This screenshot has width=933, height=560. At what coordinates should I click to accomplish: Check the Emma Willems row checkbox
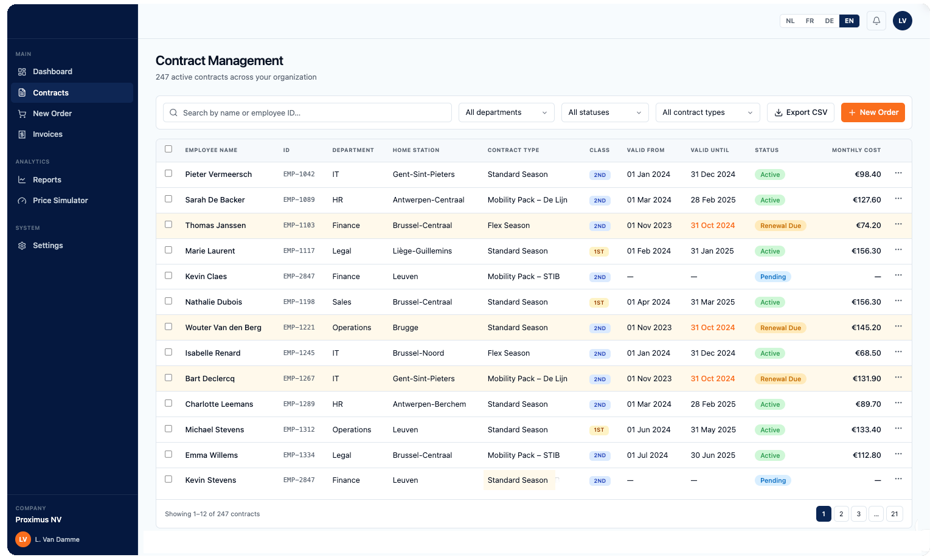click(168, 454)
